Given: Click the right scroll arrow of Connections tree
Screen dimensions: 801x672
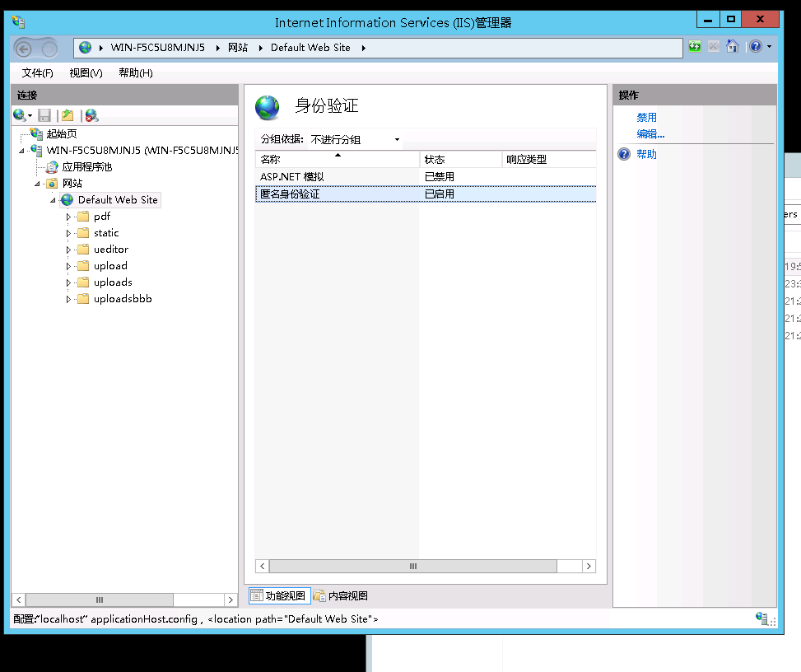Looking at the screenshot, I should [231, 600].
